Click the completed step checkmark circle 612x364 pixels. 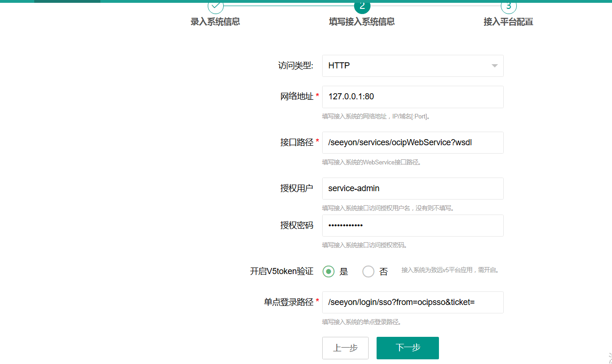(216, 6)
